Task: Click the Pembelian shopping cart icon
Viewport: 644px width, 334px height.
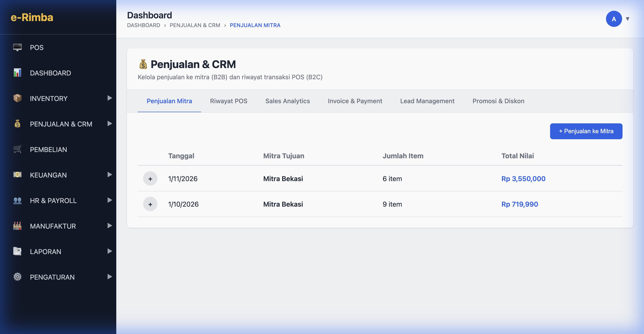Action: click(x=17, y=149)
